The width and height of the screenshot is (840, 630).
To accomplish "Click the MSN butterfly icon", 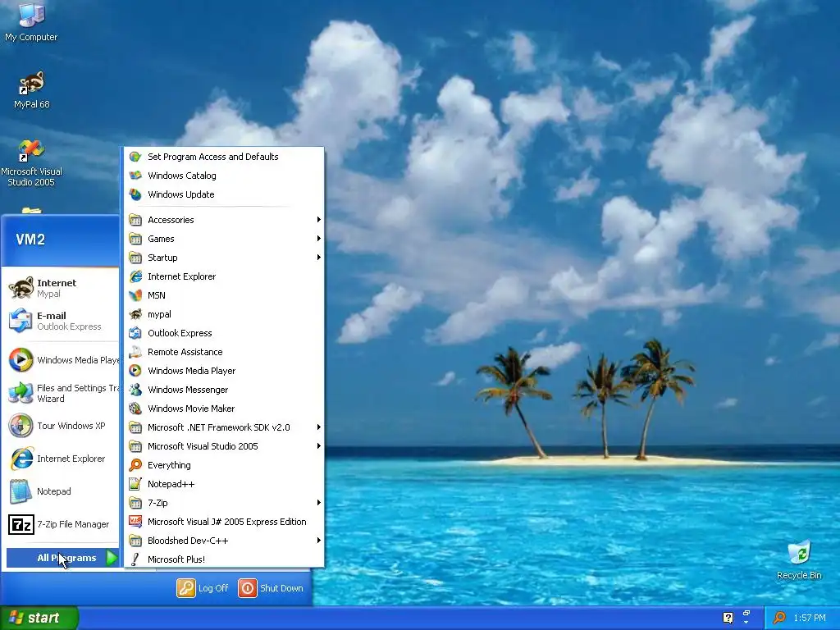I will [x=135, y=295].
